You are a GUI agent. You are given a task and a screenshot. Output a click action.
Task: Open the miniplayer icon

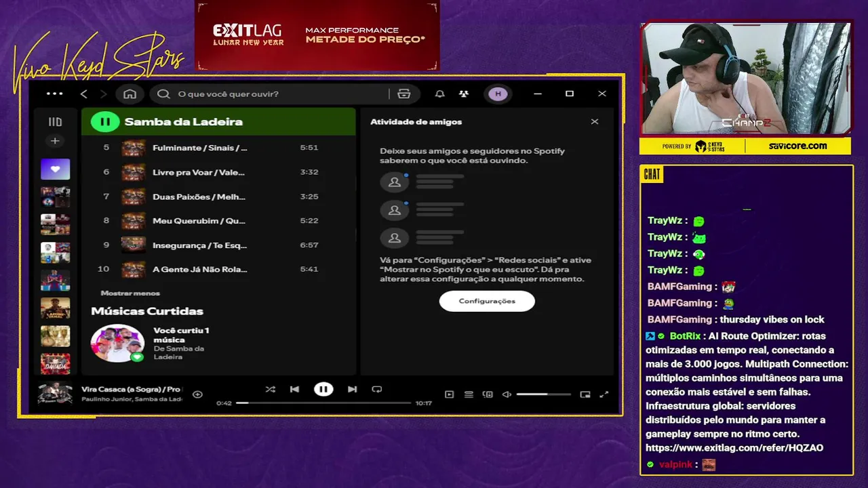pyautogui.click(x=585, y=394)
